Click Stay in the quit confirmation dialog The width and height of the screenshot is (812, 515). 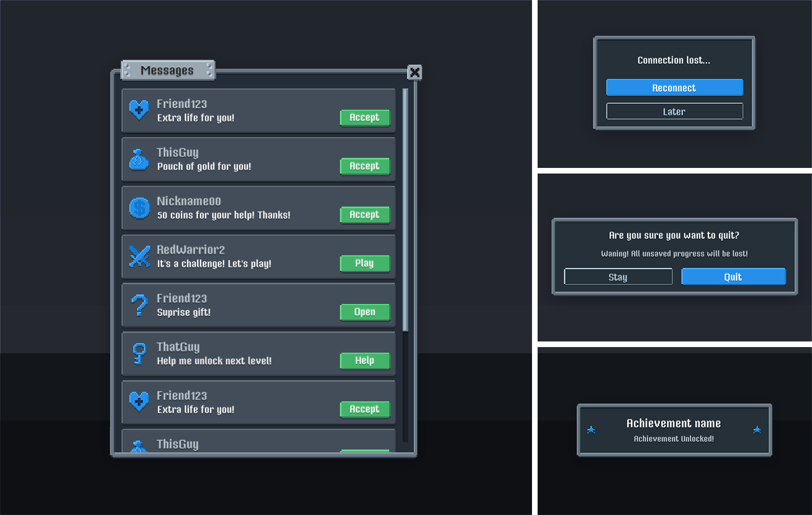618,276
